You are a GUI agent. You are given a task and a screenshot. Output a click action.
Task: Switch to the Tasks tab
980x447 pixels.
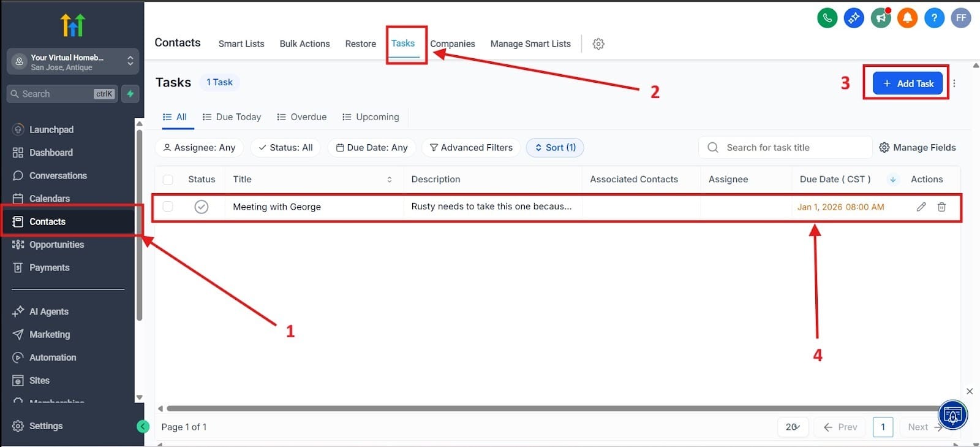click(x=403, y=44)
